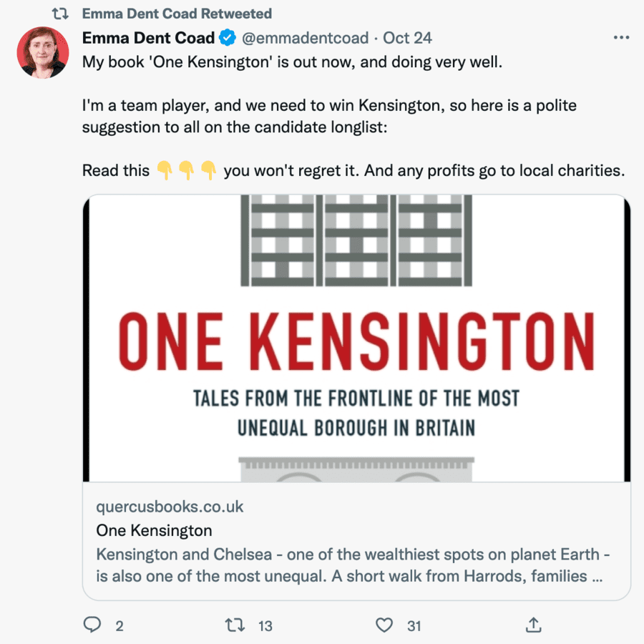Click the quercusbooks.co.uk domain link
644x644 pixels.
[x=170, y=507]
